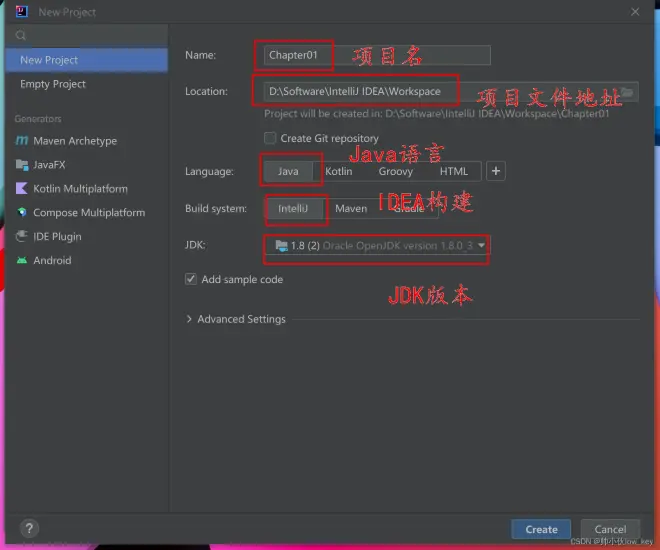Select HTML as the language
Screen dimensions: 660x550
click(454, 171)
